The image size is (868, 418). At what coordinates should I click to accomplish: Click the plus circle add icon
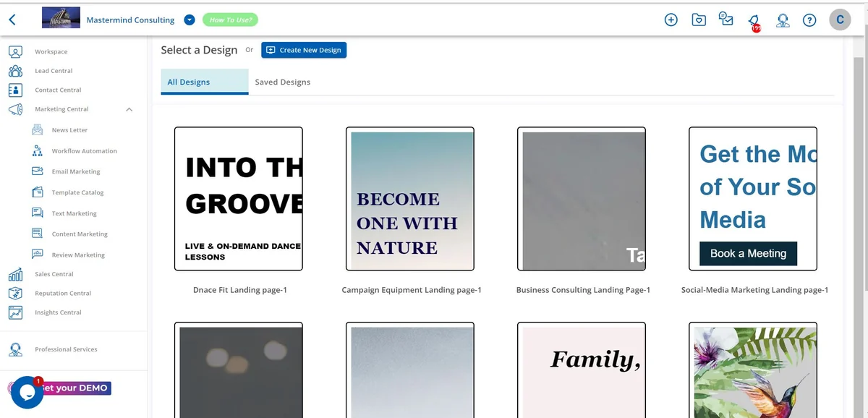coord(671,20)
